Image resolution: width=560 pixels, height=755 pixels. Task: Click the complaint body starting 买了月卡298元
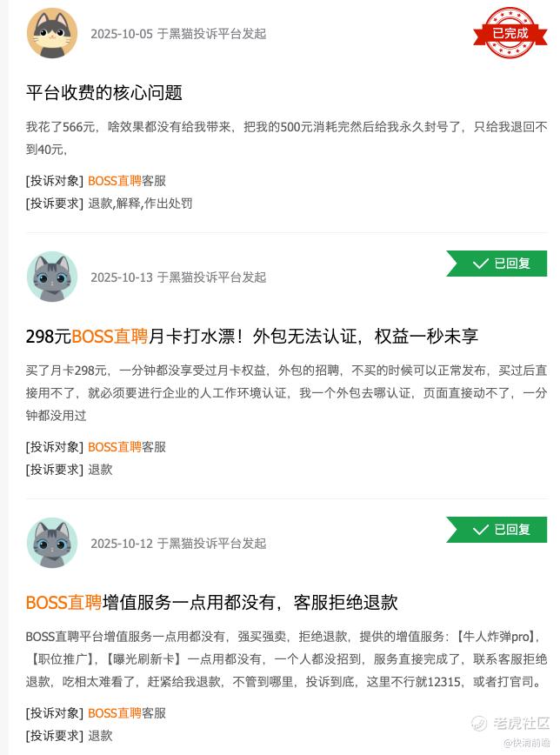click(x=286, y=393)
